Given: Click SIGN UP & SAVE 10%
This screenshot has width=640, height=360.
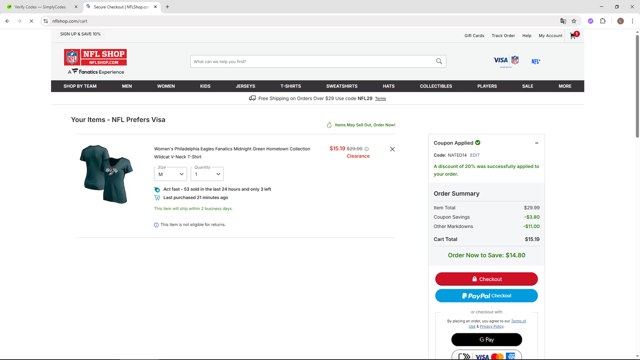Looking at the screenshot, I should pyautogui.click(x=80, y=34).
